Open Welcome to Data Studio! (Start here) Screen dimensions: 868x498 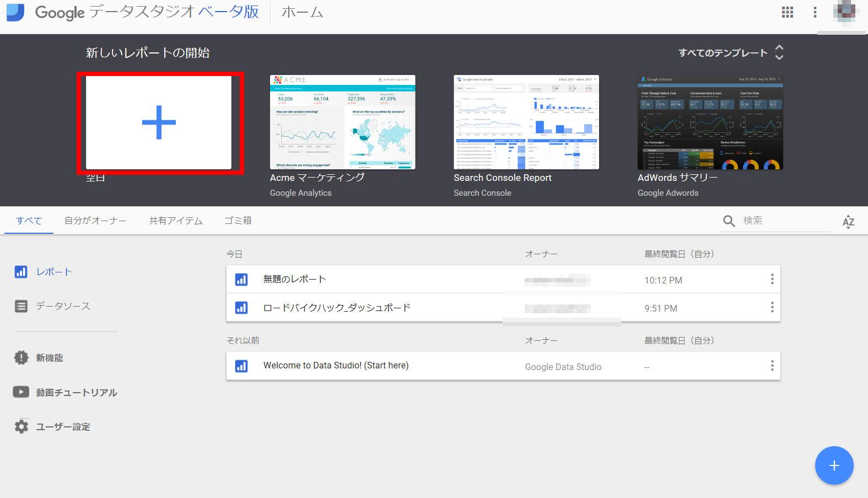tap(336, 366)
